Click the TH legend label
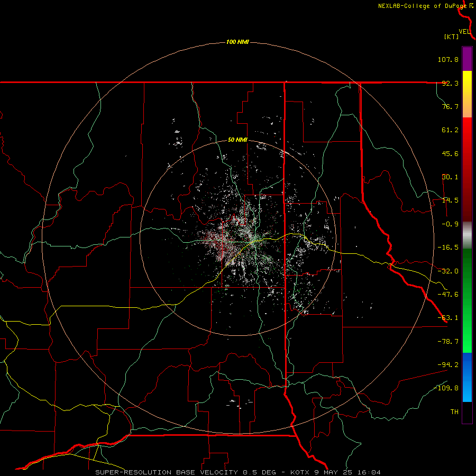 [454, 412]
